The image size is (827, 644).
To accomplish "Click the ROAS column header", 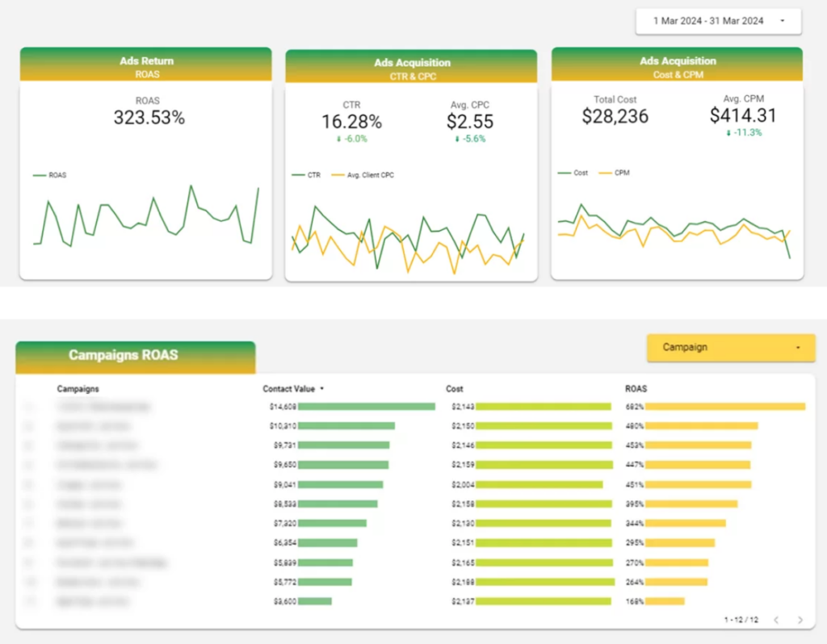I will (x=635, y=389).
